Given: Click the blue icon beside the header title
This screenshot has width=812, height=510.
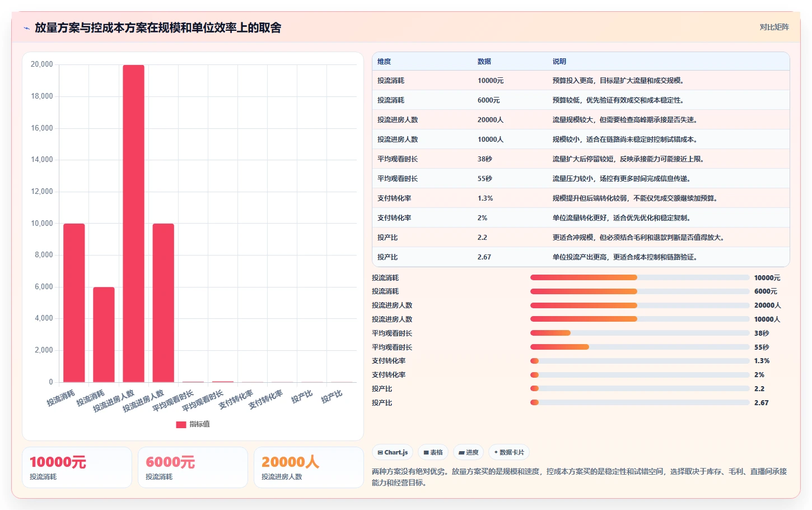Looking at the screenshot, I should click(26, 28).
